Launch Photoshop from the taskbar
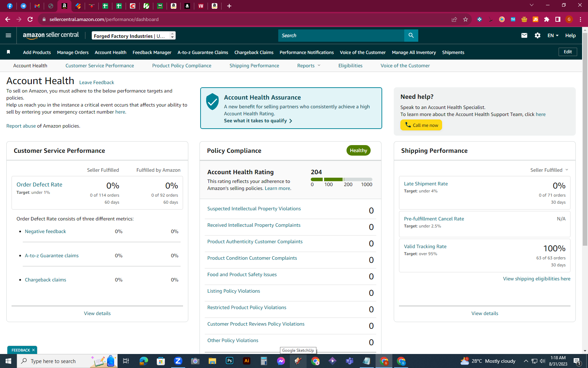Viewport: 588px width, 368px height. (x=230, y=361)
